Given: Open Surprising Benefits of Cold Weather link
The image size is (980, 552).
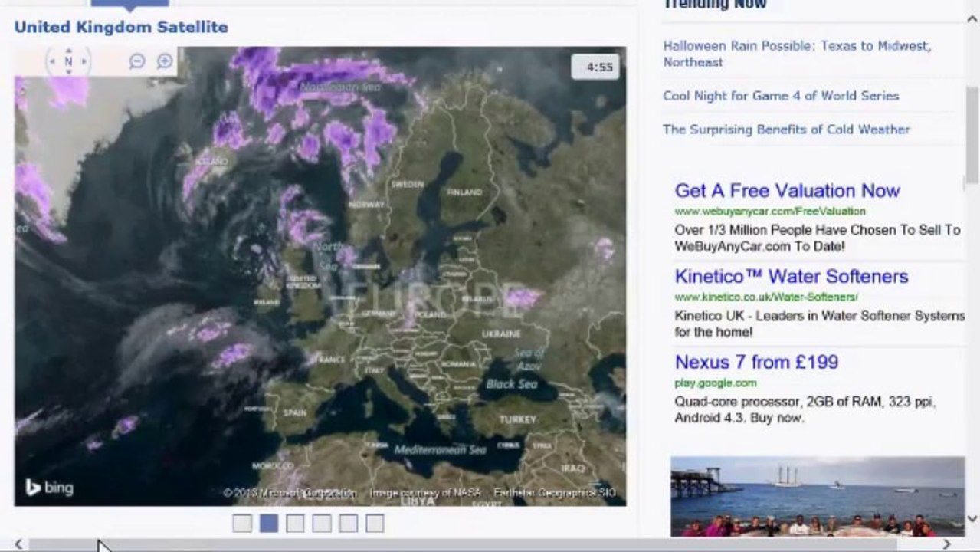Looking at the screenshot, I should click(x=786, y=130).
